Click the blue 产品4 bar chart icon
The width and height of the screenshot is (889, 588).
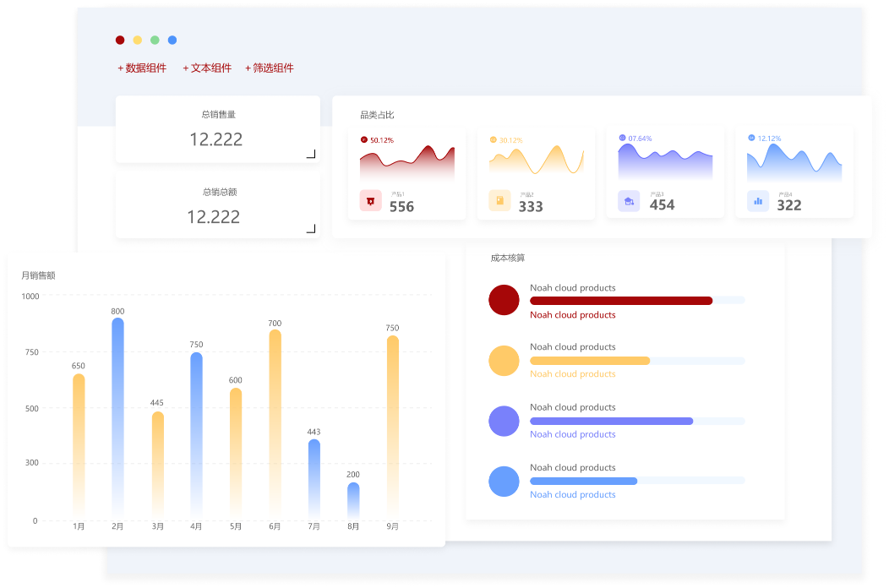(x=758, y=201)
